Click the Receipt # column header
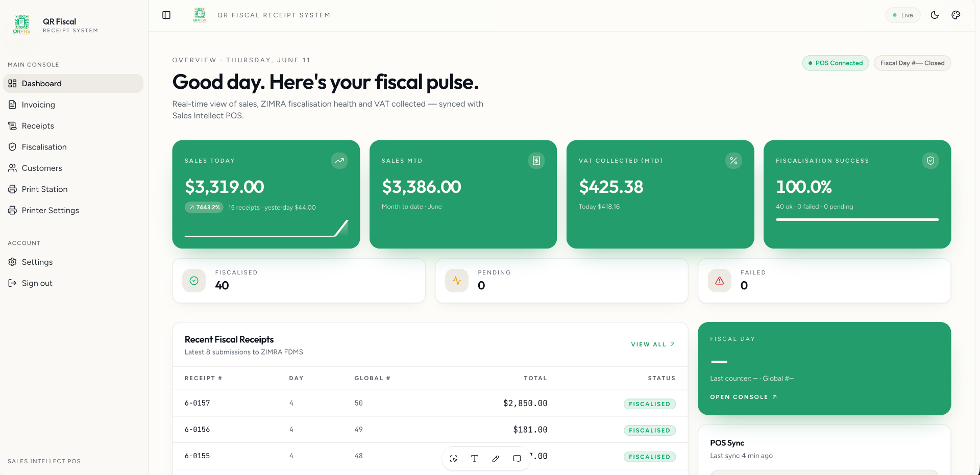The image size is (980, 475). (x=203, y=378)
